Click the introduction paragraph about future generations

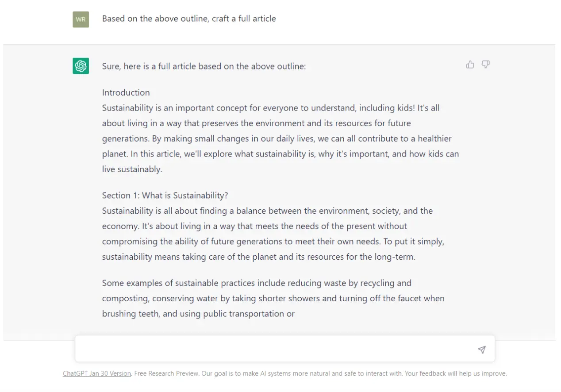[x=280, y=131]
